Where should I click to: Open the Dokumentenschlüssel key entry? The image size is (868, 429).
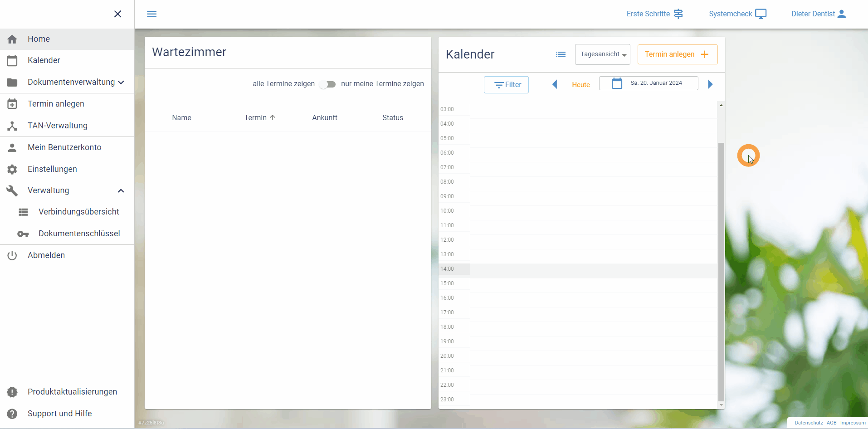point(79,234)
